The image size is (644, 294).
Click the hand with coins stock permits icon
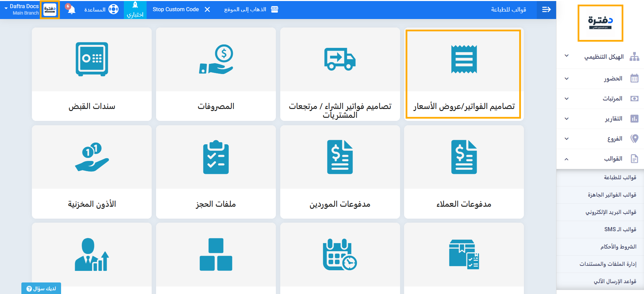coord(92,157)
